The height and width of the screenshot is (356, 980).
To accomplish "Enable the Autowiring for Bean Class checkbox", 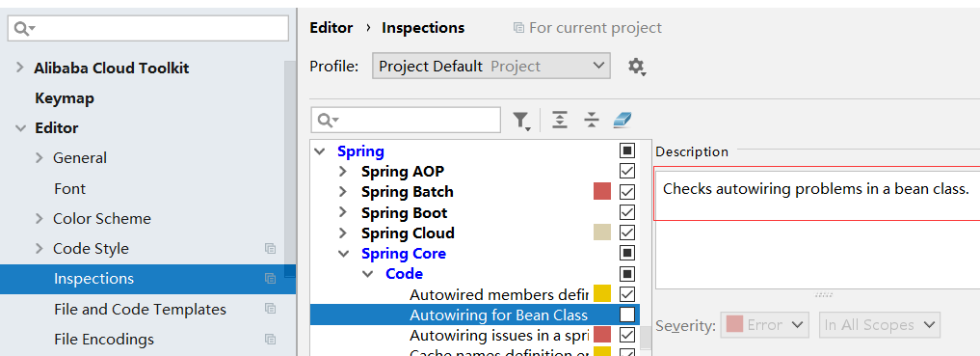I will point(627,315).
